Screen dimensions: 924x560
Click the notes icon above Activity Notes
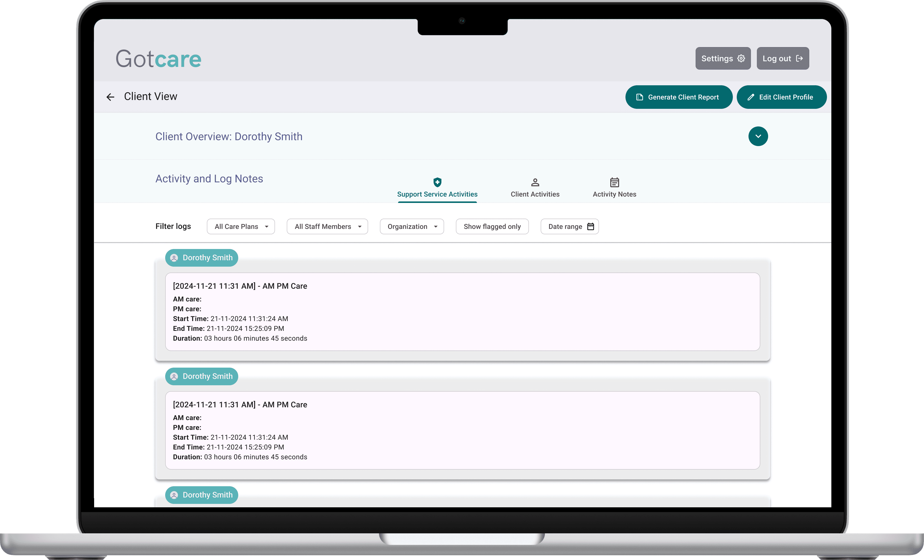615,182
